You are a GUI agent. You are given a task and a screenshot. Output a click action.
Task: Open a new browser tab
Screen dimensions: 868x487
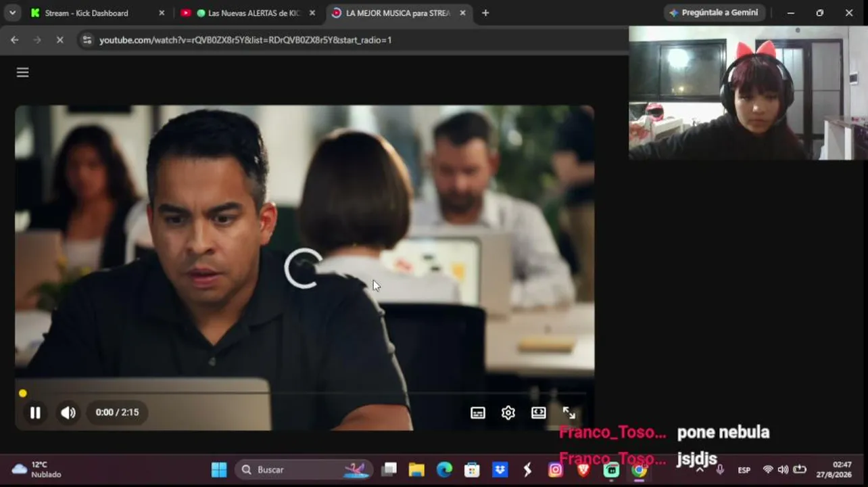click(485, 13)
